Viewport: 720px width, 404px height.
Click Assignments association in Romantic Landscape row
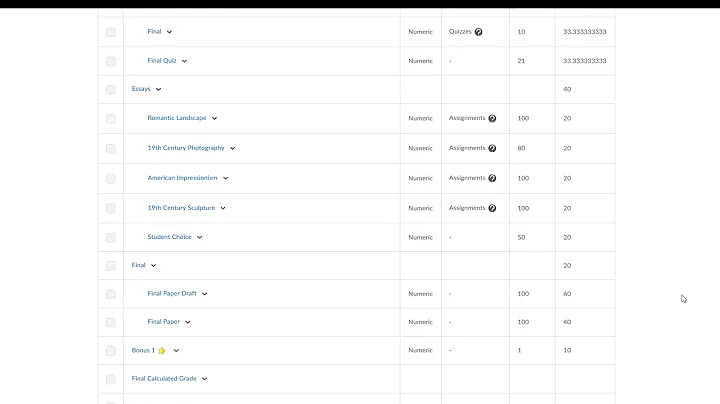[467, 118]
